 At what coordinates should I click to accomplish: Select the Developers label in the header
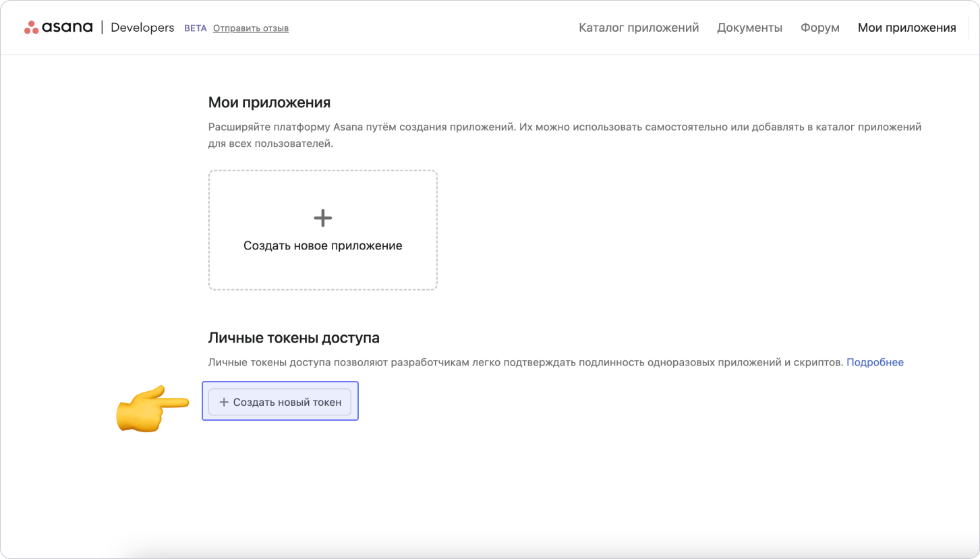[142, 28]
